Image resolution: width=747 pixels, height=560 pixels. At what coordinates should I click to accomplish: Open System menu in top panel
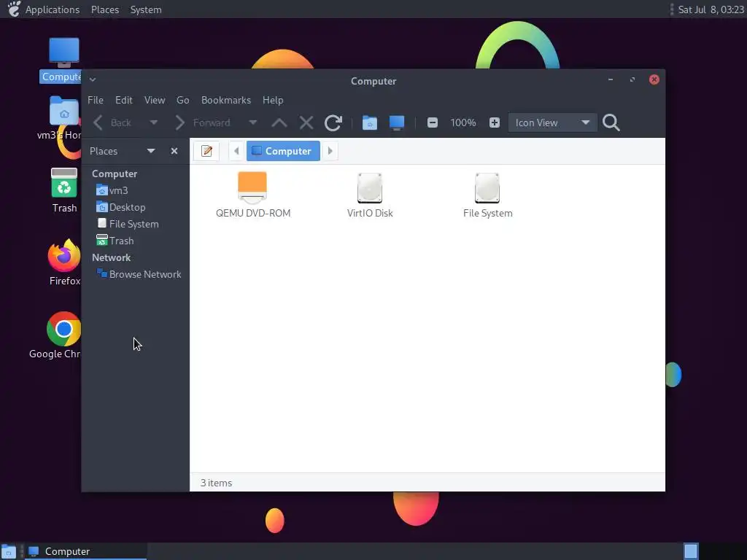click(x=146, y=9)
